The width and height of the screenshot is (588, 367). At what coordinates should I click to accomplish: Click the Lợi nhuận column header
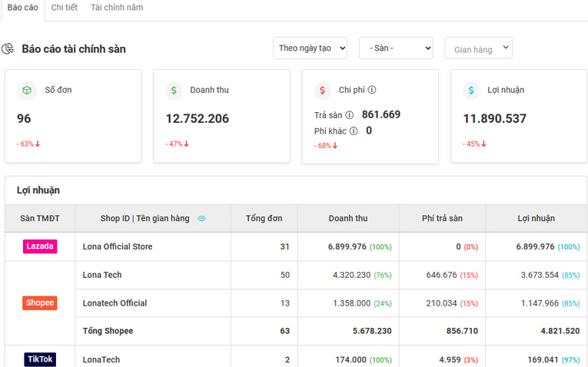pyautogui.click(x=537, y=218)
